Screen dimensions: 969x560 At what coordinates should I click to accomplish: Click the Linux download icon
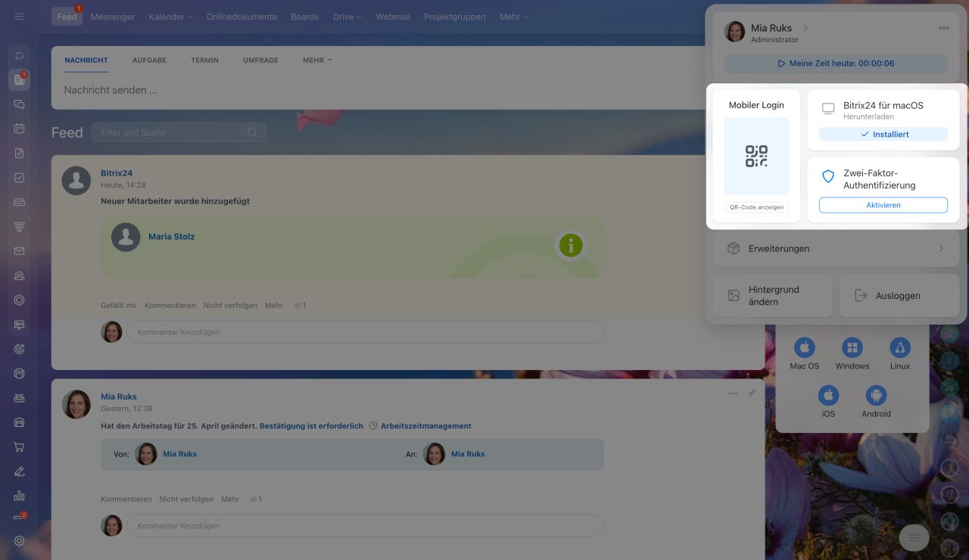click(900, 347)
